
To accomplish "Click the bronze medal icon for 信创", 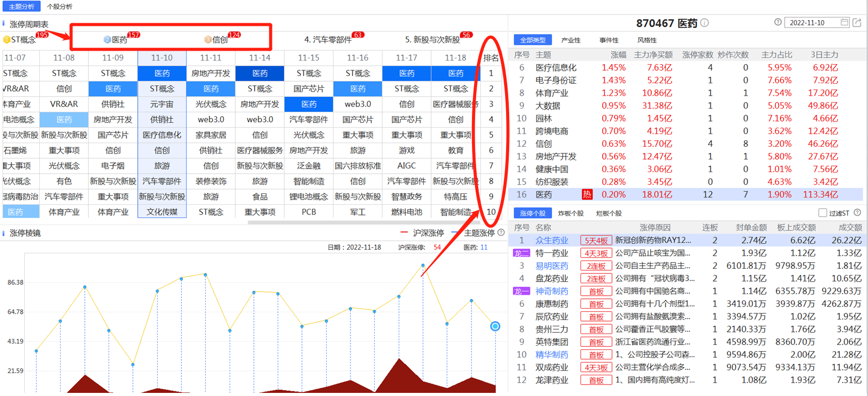I will pyautogui.click(x=208, y=39).
